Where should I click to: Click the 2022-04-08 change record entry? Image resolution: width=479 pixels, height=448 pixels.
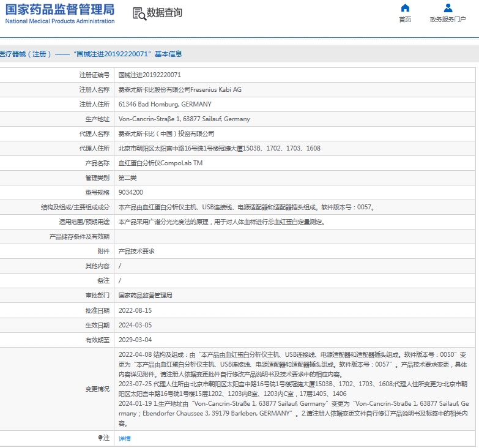292,364
